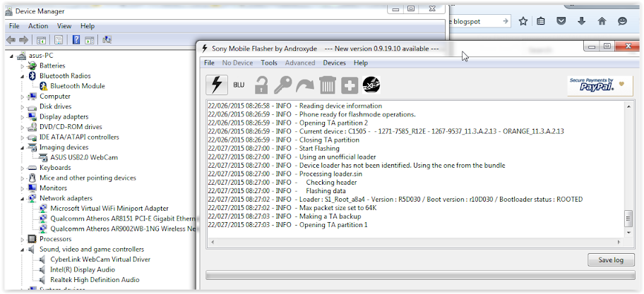Expand the Processors node

(x=23, y=239)
